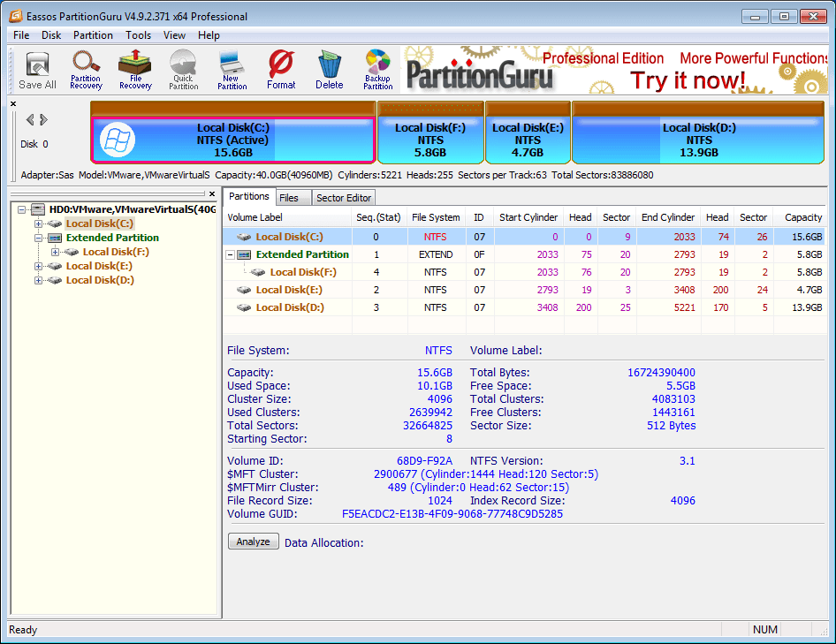Image resolution: width=836 pixels, height=644 pixels.
Task: Click the Try it now! banner
Action: coord(688,81)
